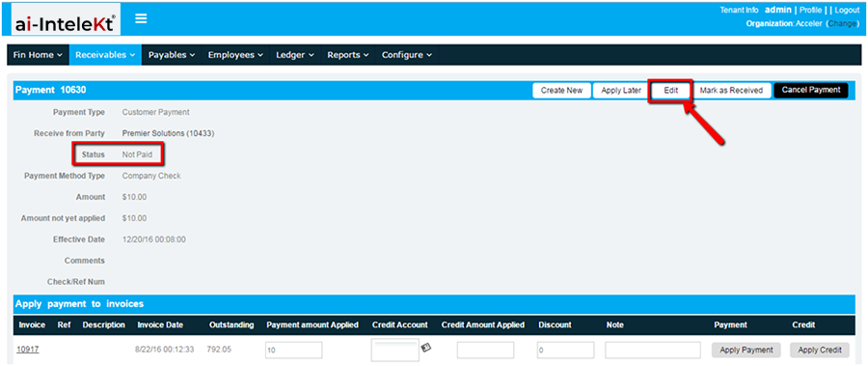Click the Description column header
This screenshot has height=366, width=868.
tap(103, 325)
